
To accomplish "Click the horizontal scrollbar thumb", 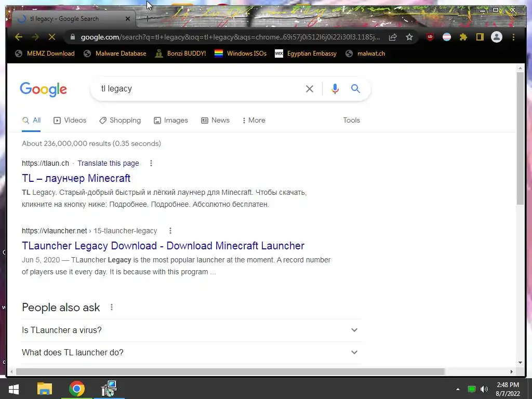I will (x=230, y=371).
